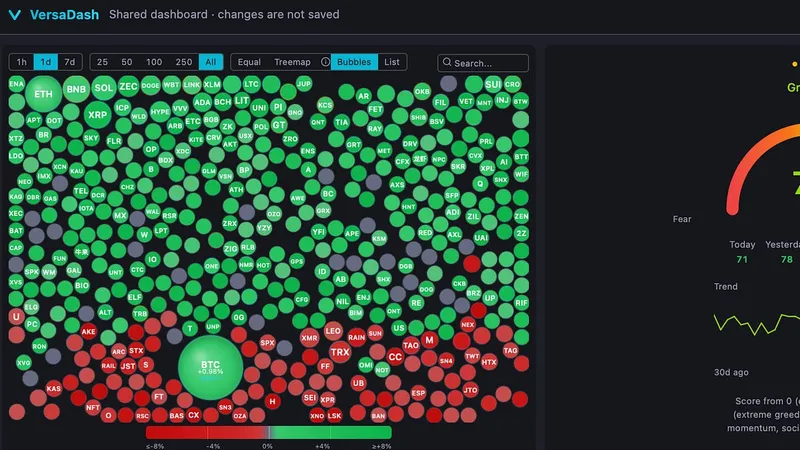Open the SPX bubble

point(267,343)
